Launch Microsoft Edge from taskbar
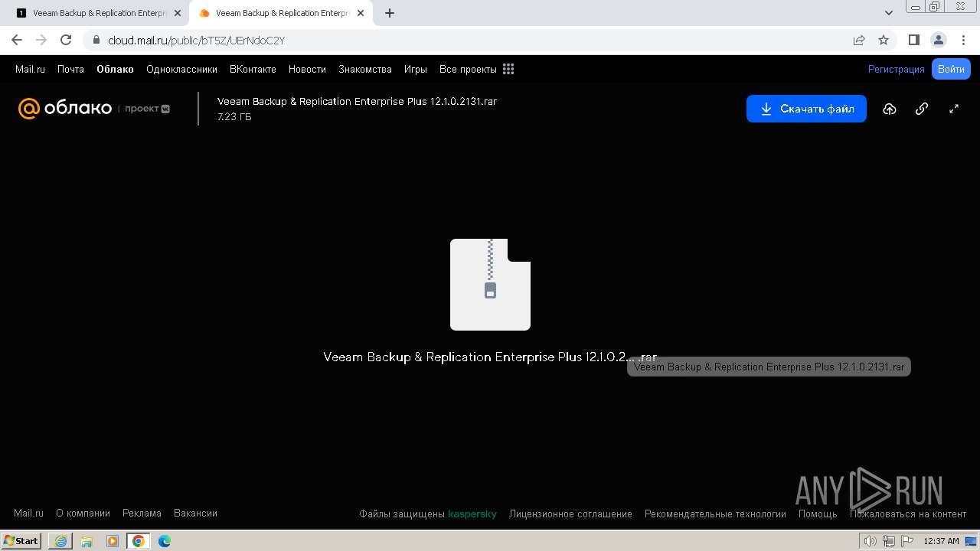980x551 pixels. pyautogui.click(x=165, y=541)
